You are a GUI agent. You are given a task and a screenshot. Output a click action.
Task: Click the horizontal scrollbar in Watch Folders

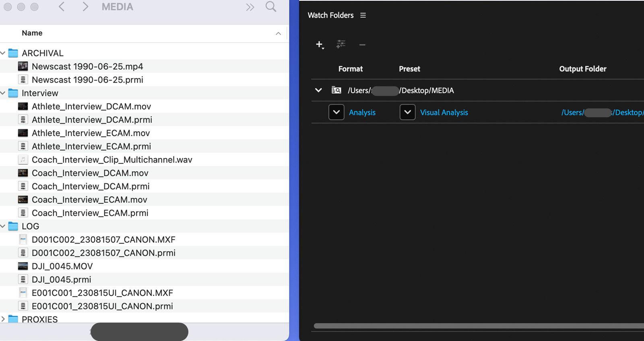479,326
